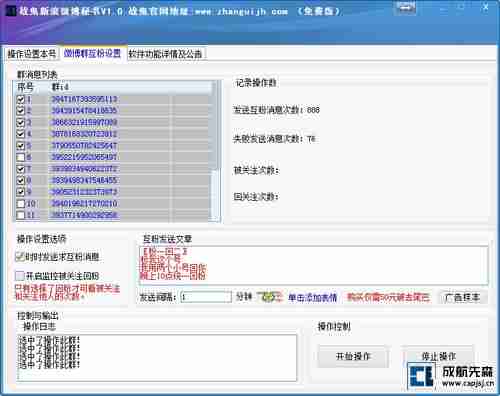This screenshot has height=396, width=500.
Task: Click the group list vertical scrollbar
Action: (x=215, y=151)
